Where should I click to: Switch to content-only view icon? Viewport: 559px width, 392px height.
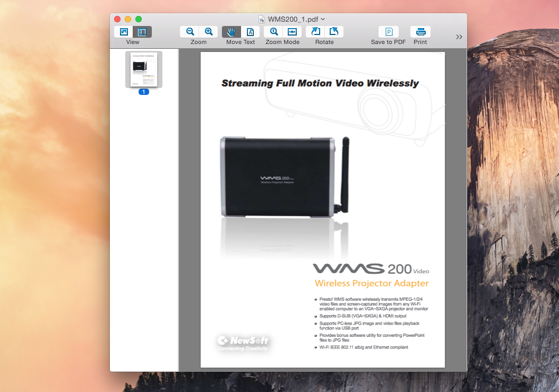tap(124, 32)
